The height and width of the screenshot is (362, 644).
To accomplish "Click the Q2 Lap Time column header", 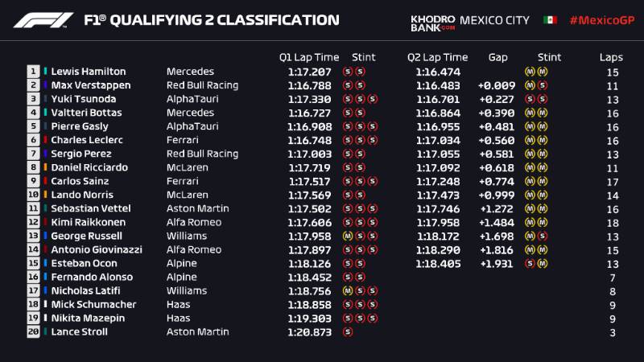I will click(439, 57).
